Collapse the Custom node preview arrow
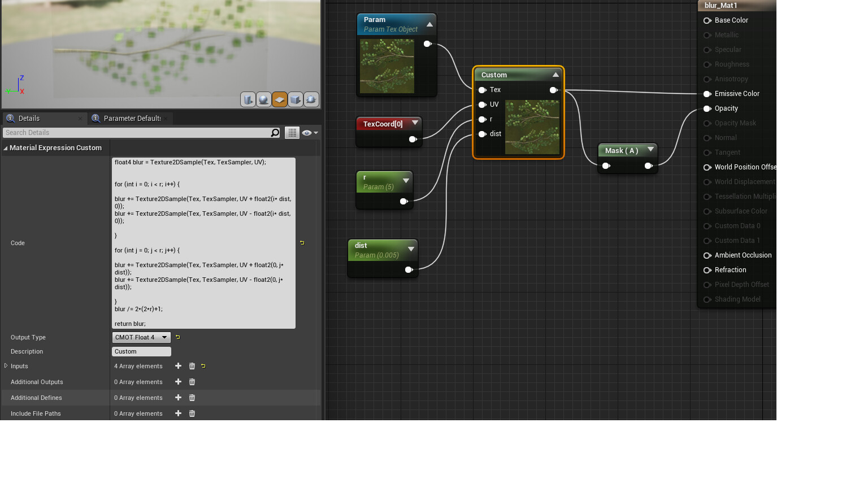The height and width of the screenshot is (488, 868). tap(555, 75)
